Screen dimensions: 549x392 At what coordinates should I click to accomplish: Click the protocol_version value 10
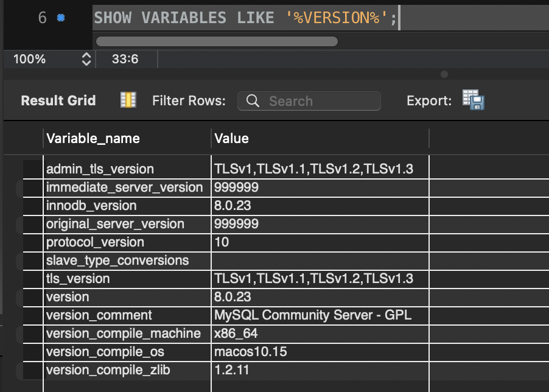(x=320, y=242)
